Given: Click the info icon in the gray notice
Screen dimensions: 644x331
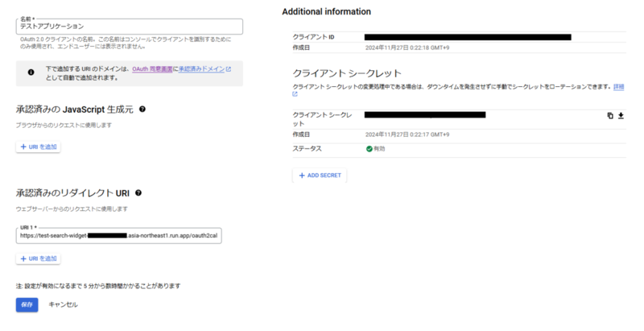Looking at the screenshot, I should tap(31, 72).
